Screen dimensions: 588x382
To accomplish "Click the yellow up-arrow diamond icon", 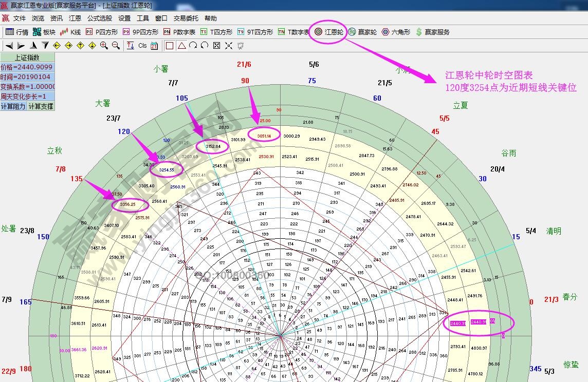I will [80, 46].
